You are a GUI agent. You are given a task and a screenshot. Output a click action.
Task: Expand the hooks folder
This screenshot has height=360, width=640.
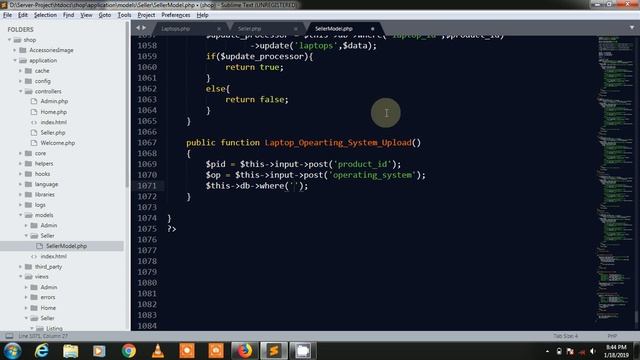(x=20, y=173)
